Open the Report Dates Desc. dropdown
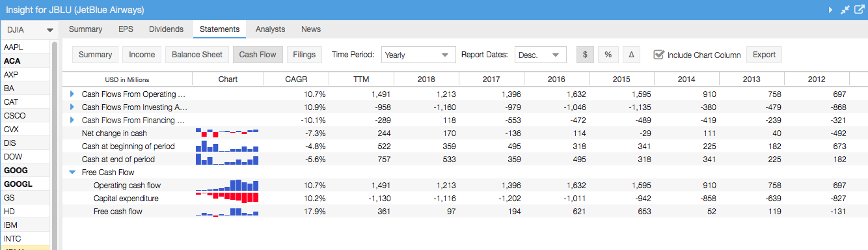The image size is (868, 250). (541, 55)
